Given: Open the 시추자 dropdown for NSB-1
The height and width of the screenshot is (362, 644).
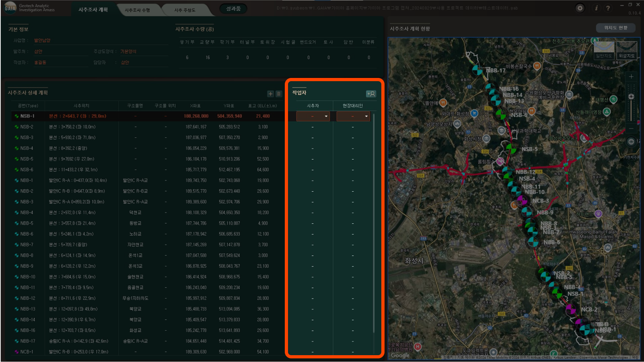Looking at the screenshot, I should (x=313, y=116).
